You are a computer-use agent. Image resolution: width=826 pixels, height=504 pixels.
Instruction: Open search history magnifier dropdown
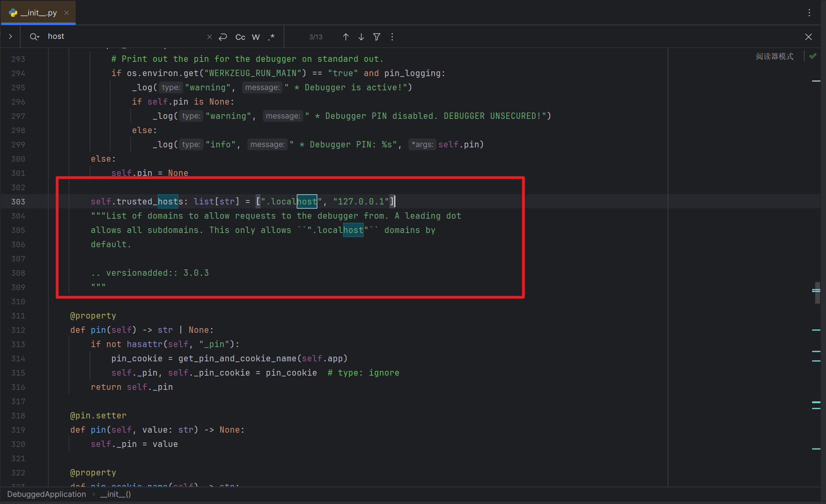point(34,37)
